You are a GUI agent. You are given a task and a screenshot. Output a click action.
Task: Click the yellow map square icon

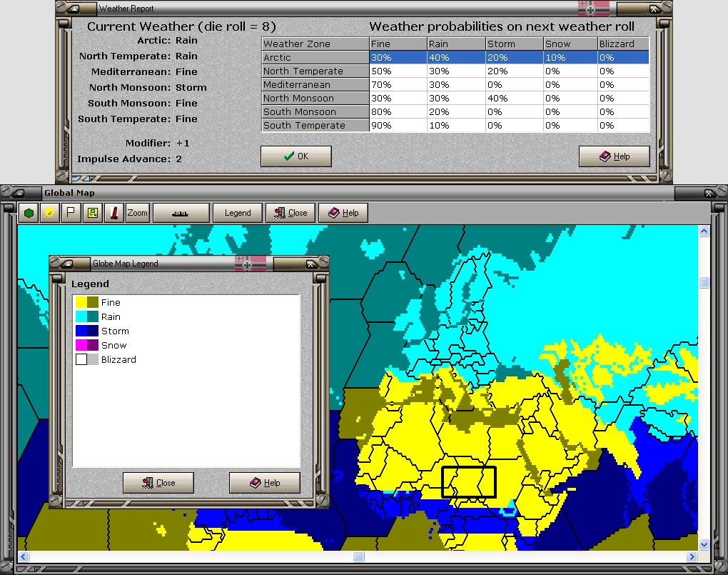92,213
